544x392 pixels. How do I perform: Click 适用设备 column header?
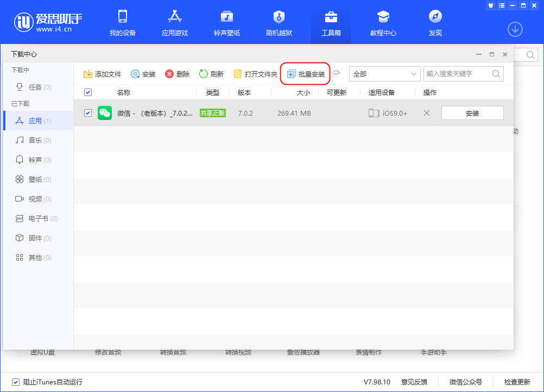click(x=381, y=93)
